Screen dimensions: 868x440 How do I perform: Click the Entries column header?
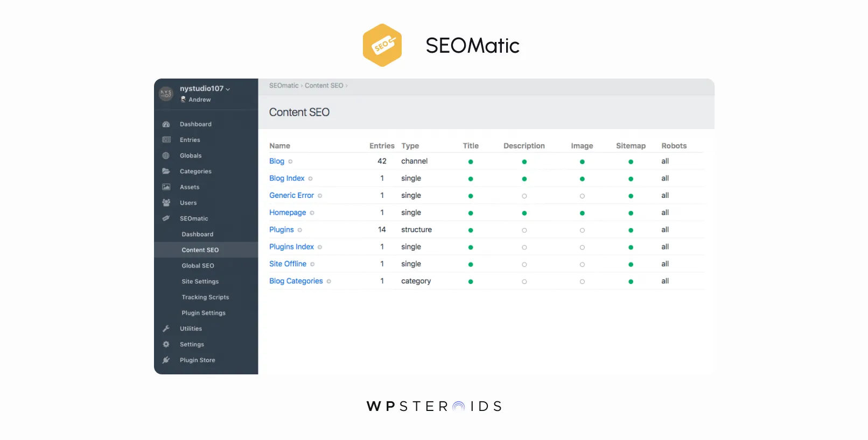(x=382, y=146)
